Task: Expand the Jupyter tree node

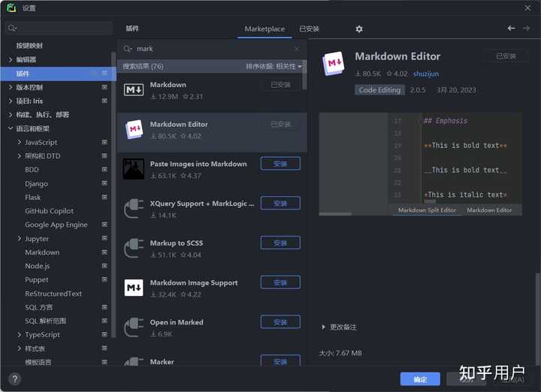Action: (20, 238)
